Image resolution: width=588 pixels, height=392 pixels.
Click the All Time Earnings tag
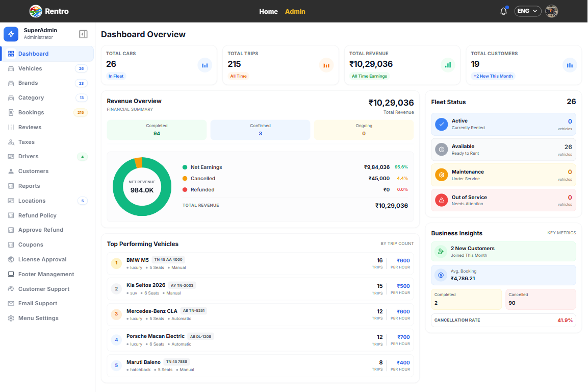(369, 76)
